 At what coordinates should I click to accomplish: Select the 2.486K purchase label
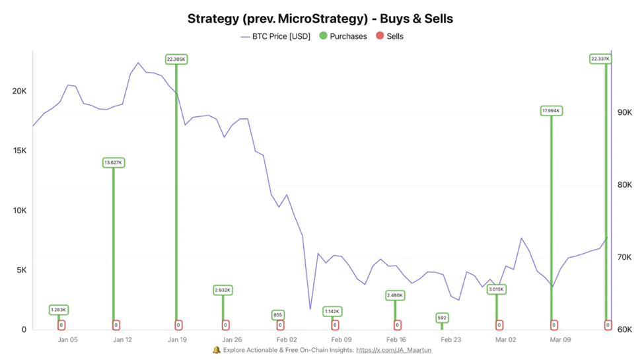395,295
